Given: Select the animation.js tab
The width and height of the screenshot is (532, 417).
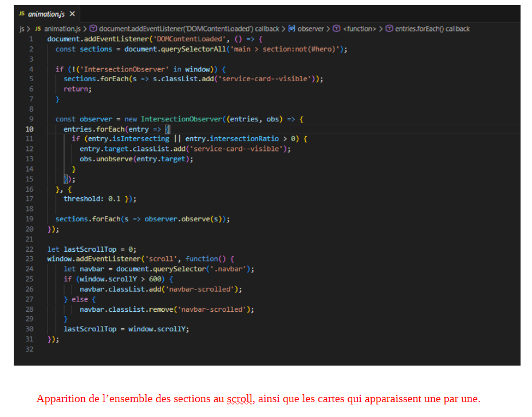Looking at the screenshot, I should click(47, 14).
